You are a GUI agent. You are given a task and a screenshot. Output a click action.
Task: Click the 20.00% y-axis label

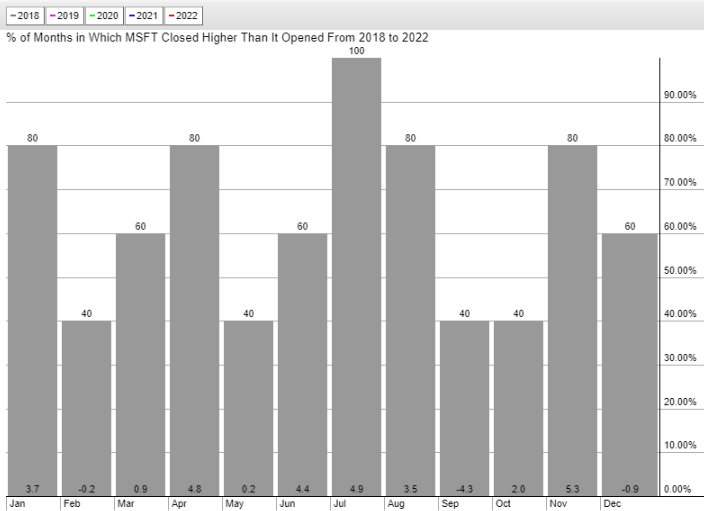tap(680, 402)
